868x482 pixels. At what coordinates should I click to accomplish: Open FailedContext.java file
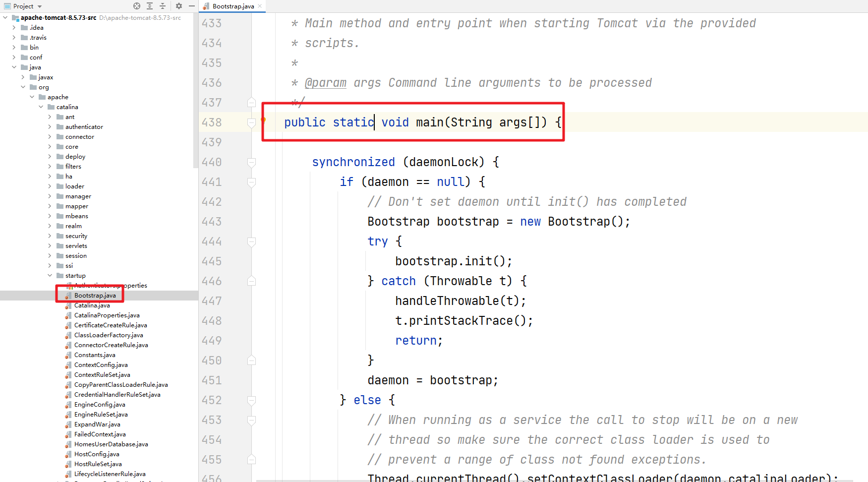(100, 434)
